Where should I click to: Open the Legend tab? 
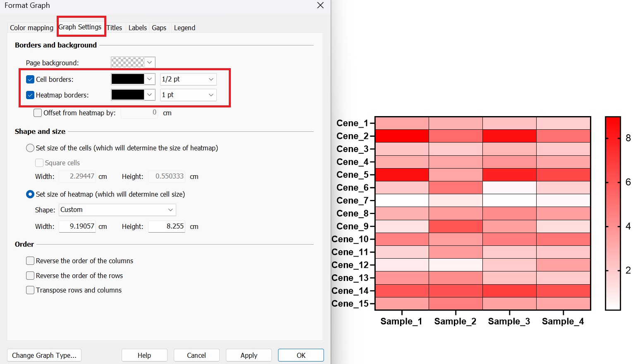[185, 28]
